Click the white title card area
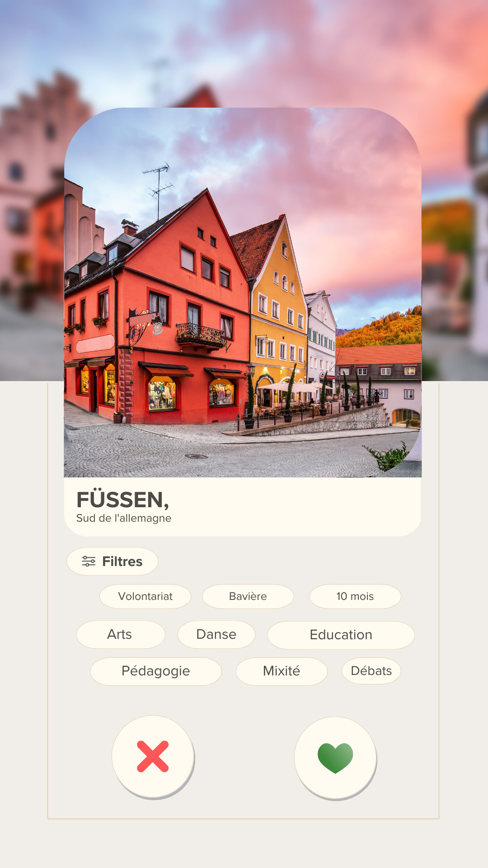 (x=243, y=507)
